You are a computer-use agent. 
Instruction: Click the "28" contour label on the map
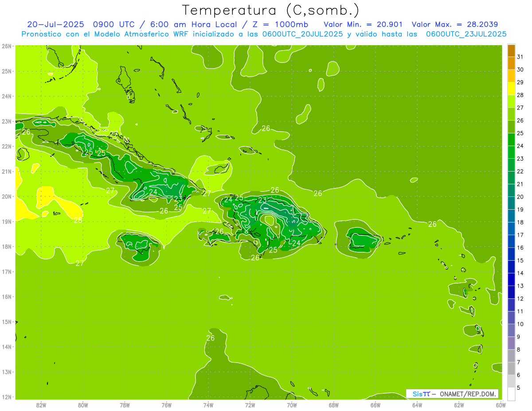(x=78, y=220)
